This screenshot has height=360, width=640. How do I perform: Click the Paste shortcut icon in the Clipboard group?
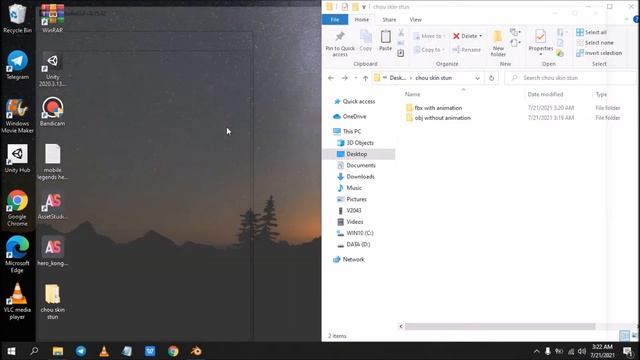(x=401, y=53)
